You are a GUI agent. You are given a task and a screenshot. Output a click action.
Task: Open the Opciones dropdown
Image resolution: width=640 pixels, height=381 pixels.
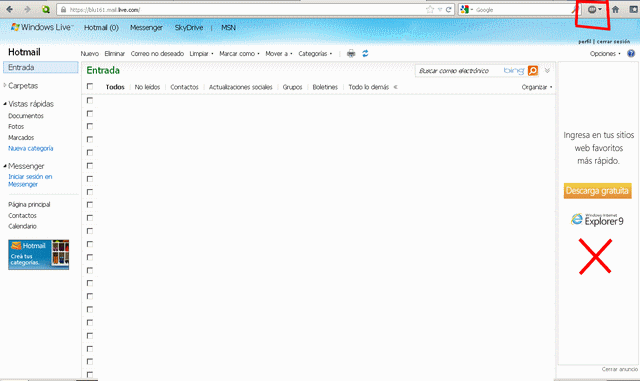coord(605,53)
